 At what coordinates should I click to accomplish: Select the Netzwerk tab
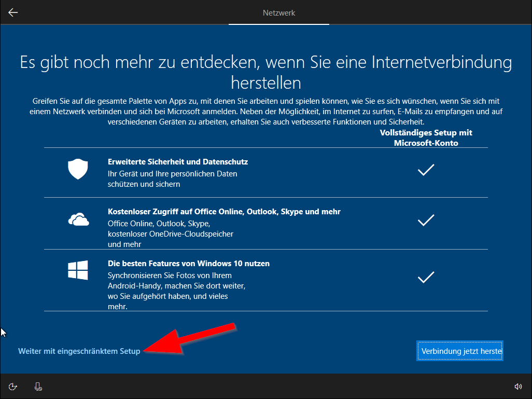coord(279,13)
